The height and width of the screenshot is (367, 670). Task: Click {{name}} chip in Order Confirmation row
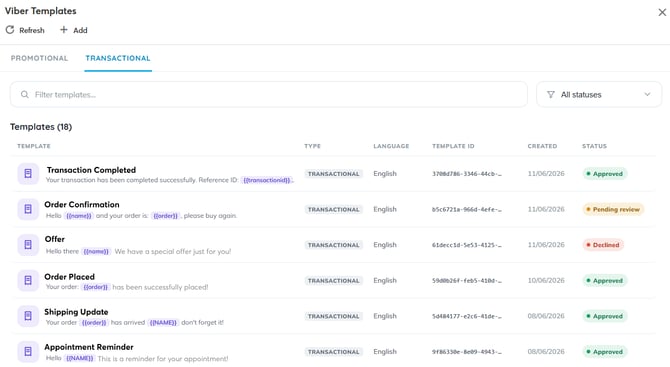(x=79, y=216)
